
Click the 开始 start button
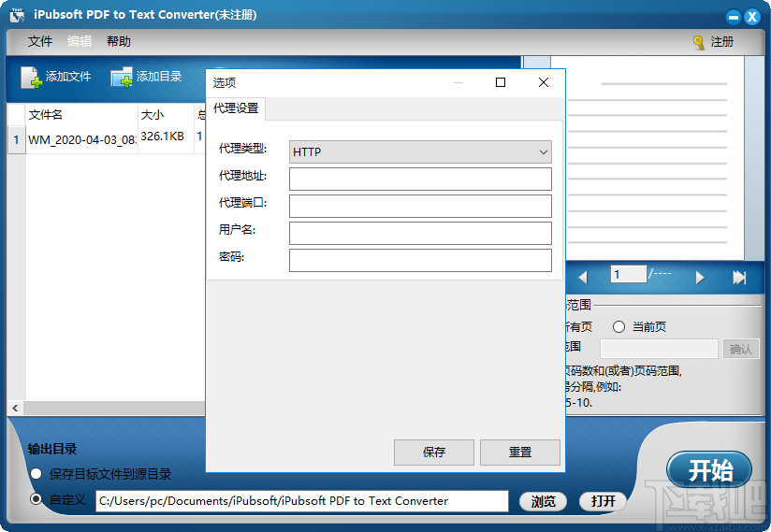[x=709, y=470]
